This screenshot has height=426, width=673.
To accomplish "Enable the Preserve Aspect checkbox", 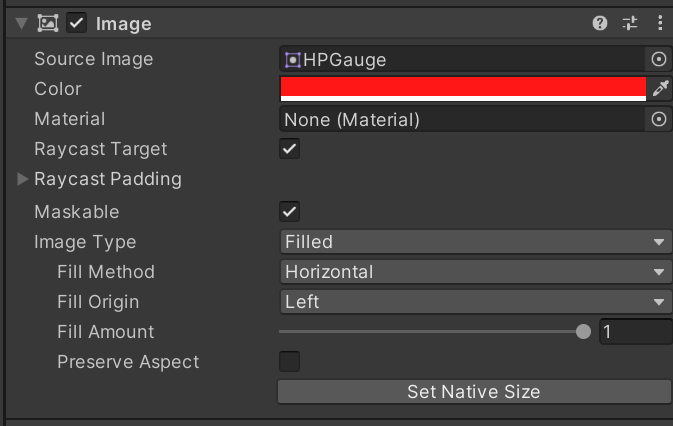I will [290, 362].
